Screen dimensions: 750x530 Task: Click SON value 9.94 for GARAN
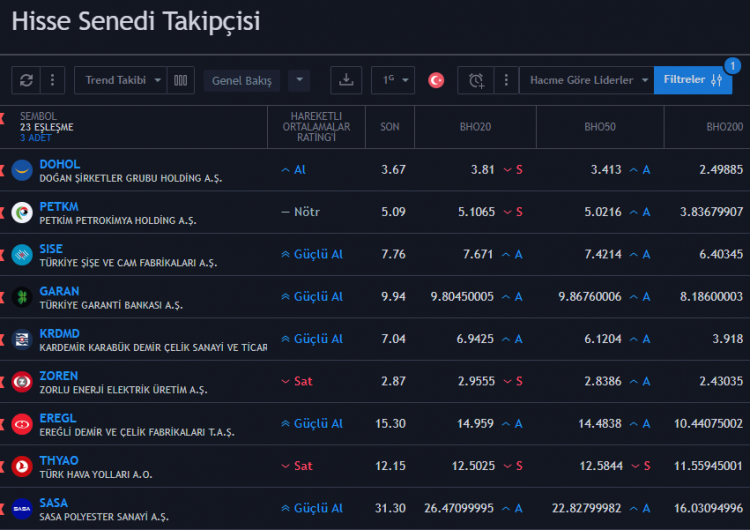click(x=393, y=297)
